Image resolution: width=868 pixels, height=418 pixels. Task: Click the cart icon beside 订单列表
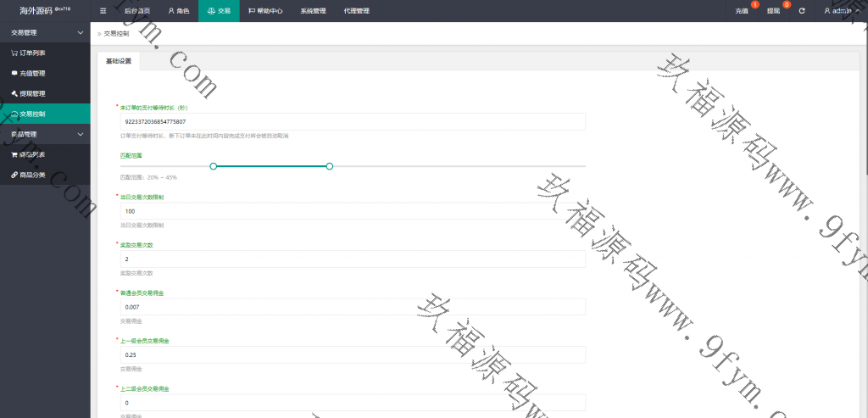tap(14, 53)
